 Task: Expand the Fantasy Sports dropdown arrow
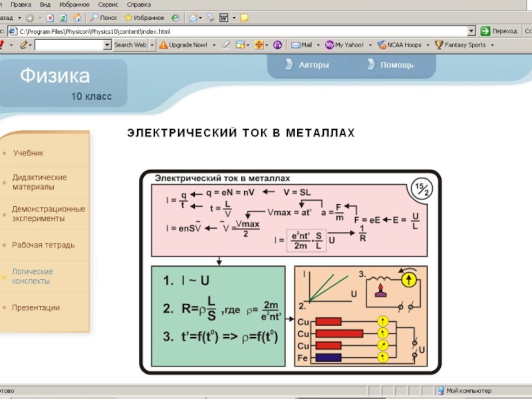click(x=492, y=45)
